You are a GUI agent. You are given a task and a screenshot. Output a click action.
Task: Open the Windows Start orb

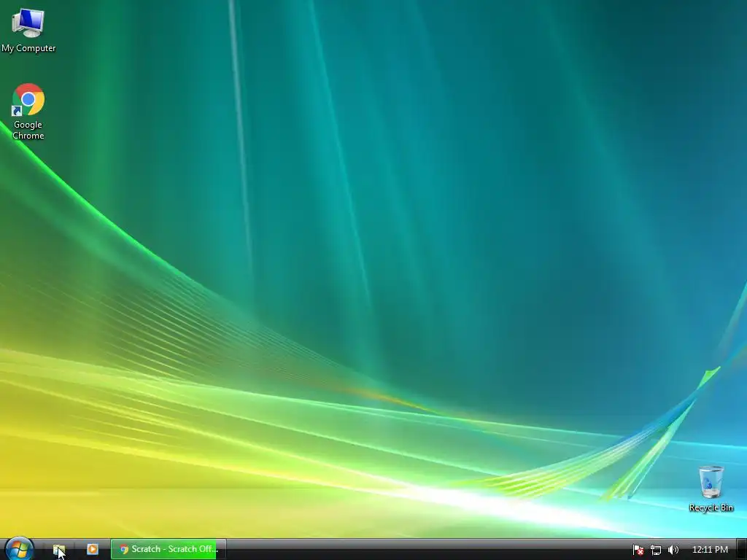tap(19, 549)
